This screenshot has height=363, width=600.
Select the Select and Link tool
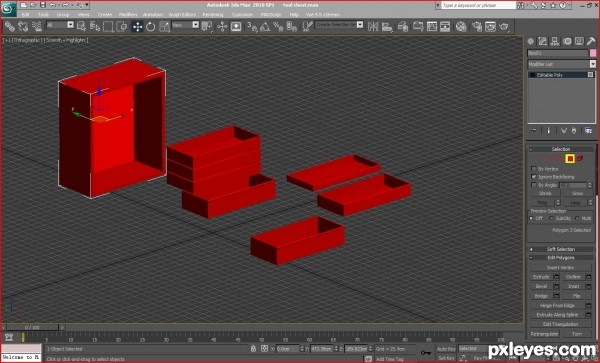tap(10, 26)
